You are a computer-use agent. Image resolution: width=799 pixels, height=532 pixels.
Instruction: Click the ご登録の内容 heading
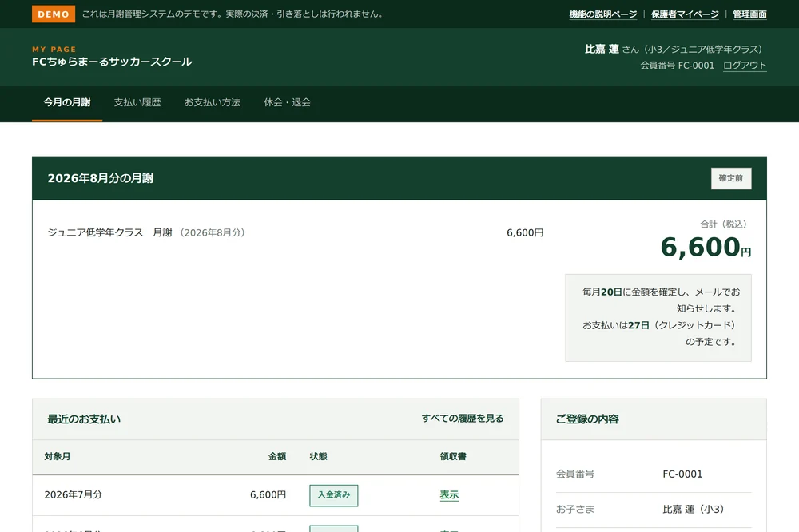point(587,419)
